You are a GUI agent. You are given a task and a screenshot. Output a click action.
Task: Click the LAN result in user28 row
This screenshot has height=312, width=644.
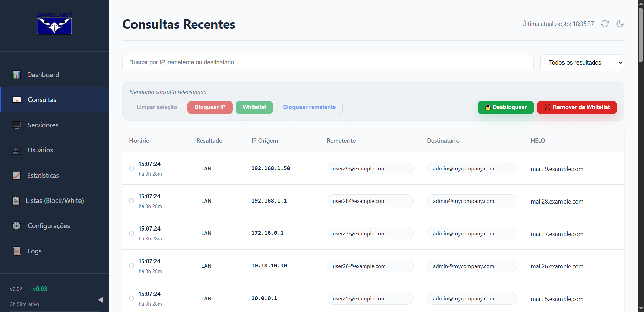206,201
